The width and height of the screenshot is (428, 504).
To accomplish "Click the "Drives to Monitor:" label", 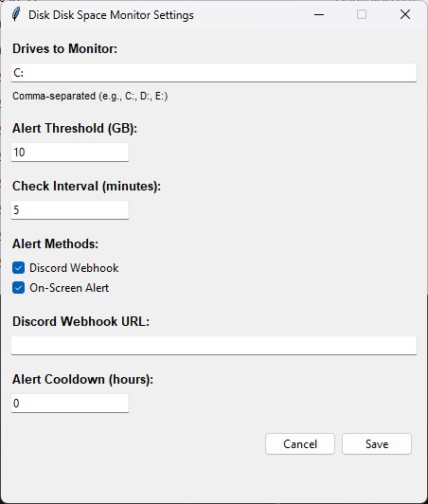I will [x=65, y=49].
